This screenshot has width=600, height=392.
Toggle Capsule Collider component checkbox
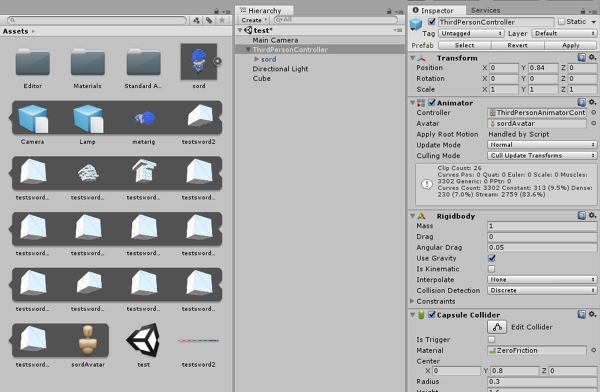pyautogui.click(x=432, y=315)
